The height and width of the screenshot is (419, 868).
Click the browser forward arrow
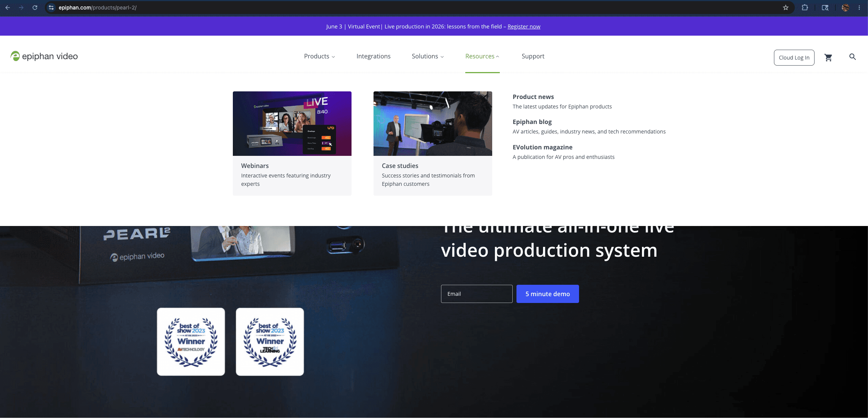21,8
